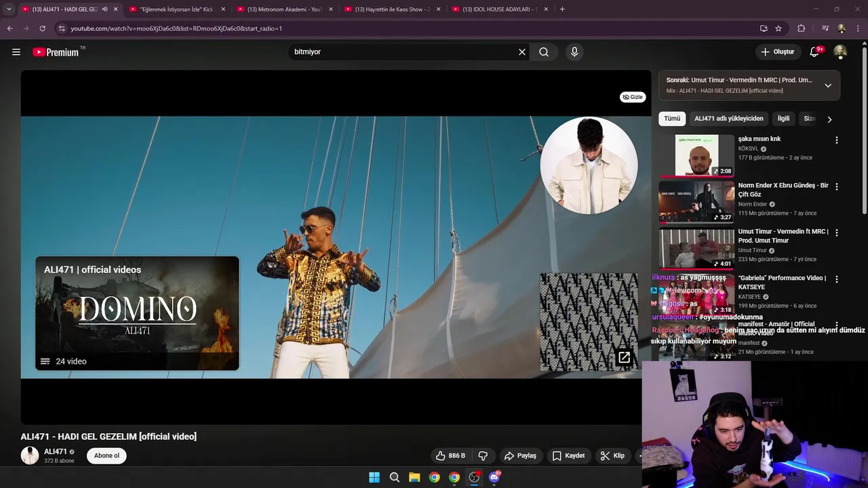Reload the page in Chrome
This screenshot has width=868, height=488.
click(42, 28)
